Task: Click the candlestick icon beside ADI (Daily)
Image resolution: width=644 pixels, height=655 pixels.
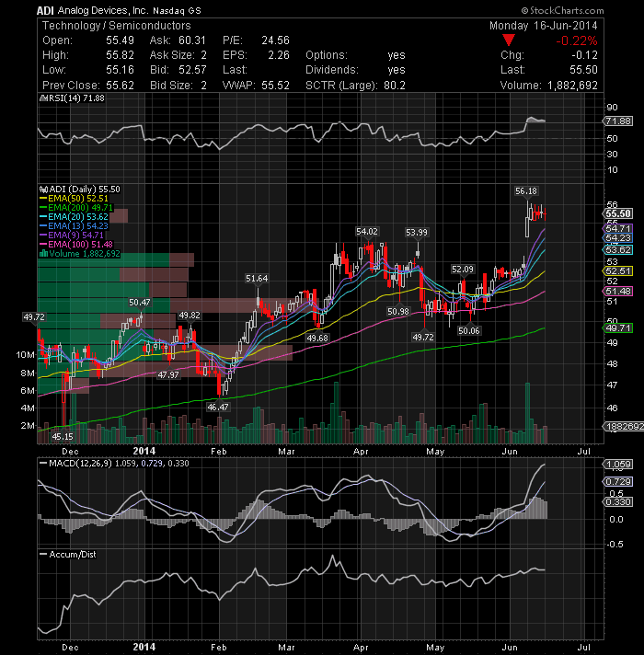Action: click(43, 190)
